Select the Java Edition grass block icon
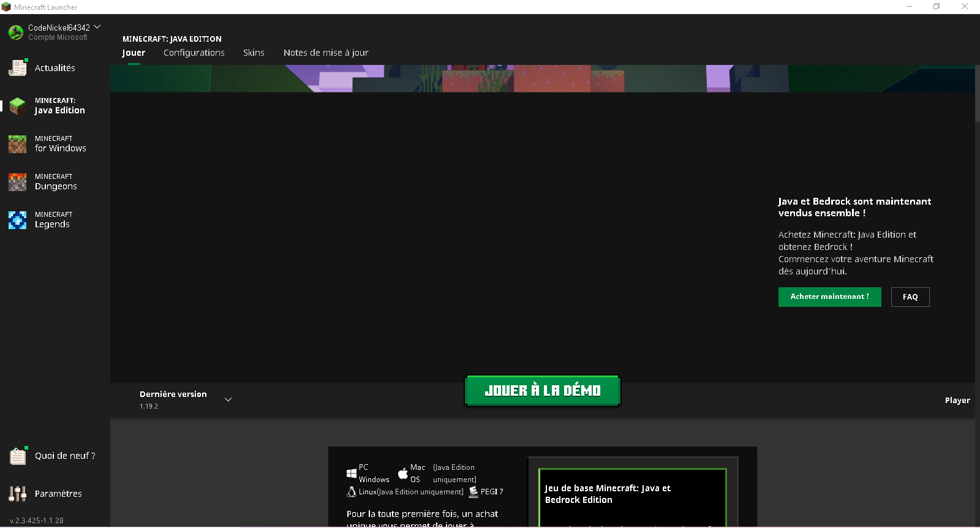This screenshot has width=980, height=528. (18, 106)
